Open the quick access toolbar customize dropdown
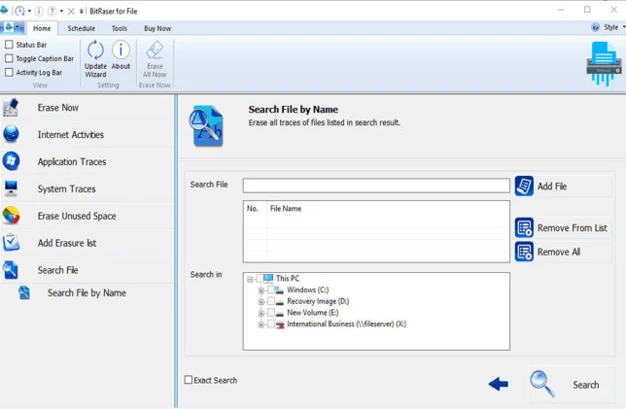Screen dimensions: 626x409 [x=81, y=11]
